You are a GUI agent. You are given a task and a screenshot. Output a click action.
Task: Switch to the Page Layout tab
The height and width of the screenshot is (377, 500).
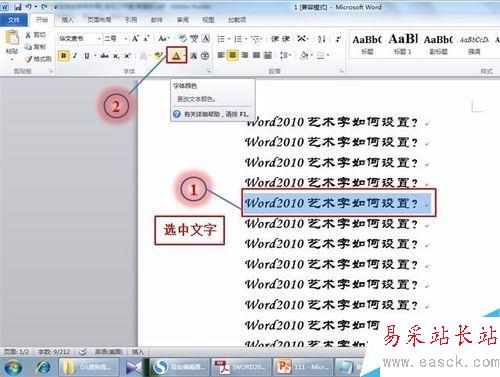pos(99,20)
